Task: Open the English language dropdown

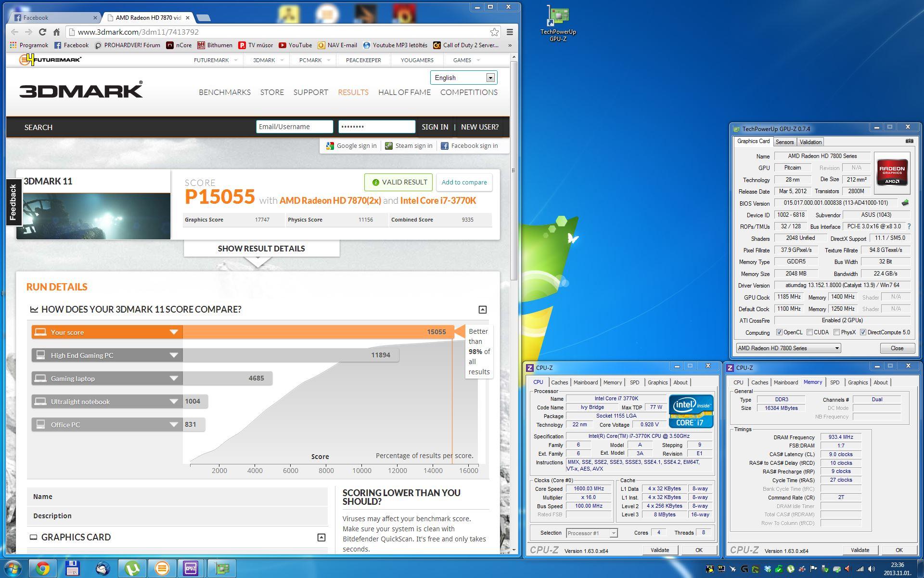Action: click(463, 78)
